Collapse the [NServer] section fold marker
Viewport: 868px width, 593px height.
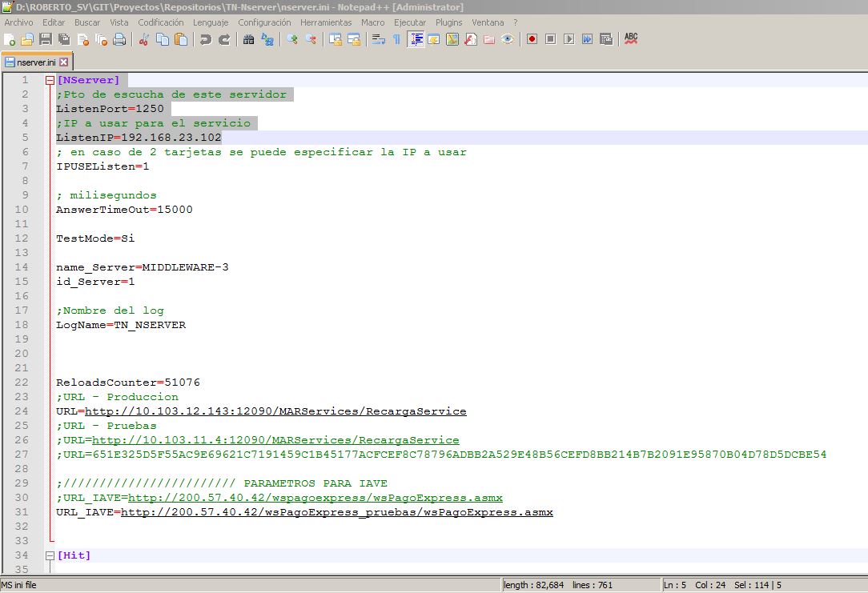point(50,80)
